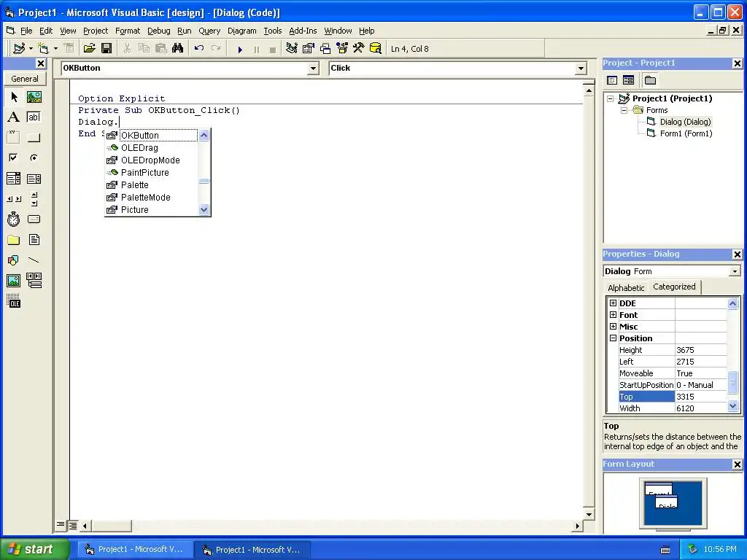Select the DirListBox folder control tool
The image size is (747, 560).
point(14,239)
